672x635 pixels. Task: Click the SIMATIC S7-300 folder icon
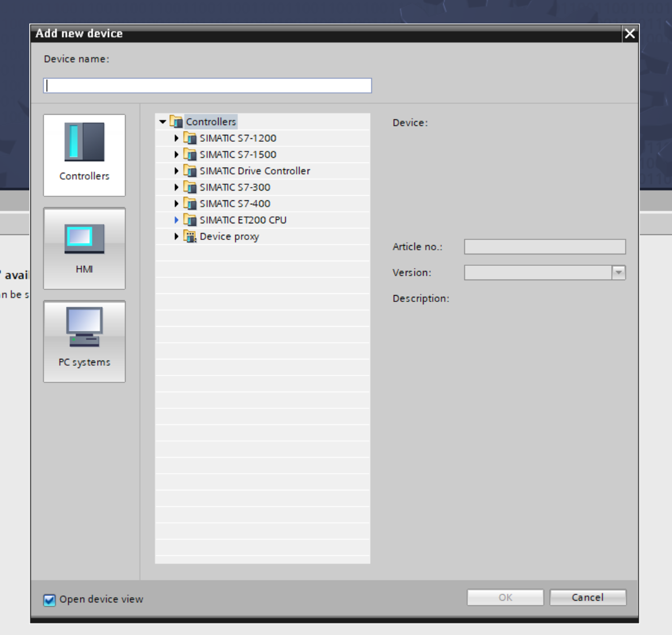[x=190, y=187]
